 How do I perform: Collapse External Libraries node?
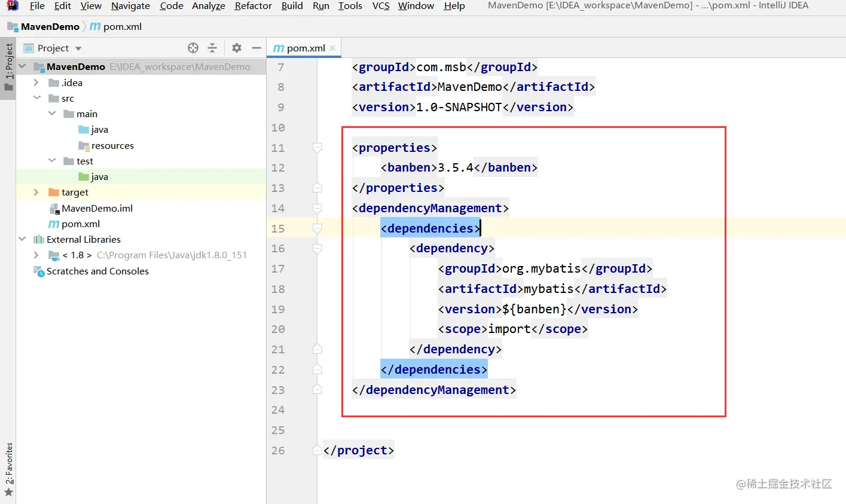[x=22, y=239]
